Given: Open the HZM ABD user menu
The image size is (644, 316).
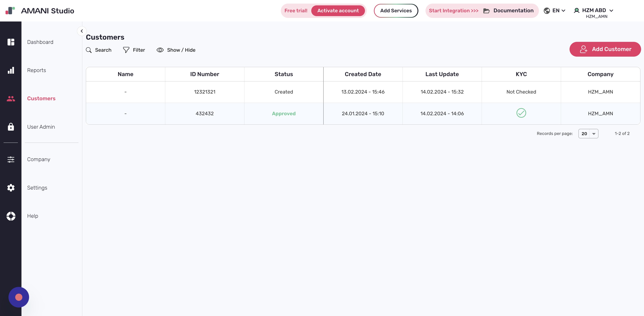Looking at the screenshot, I should (x=594, y=11).
